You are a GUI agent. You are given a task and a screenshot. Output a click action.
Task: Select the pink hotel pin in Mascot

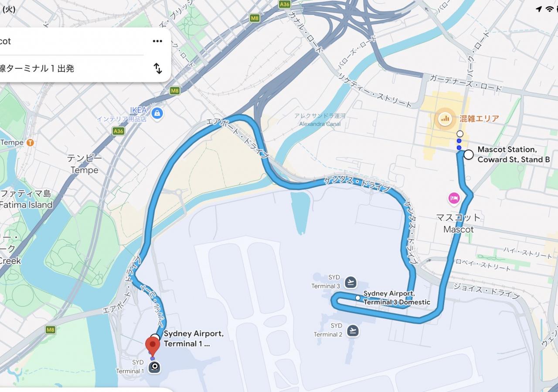454,199
